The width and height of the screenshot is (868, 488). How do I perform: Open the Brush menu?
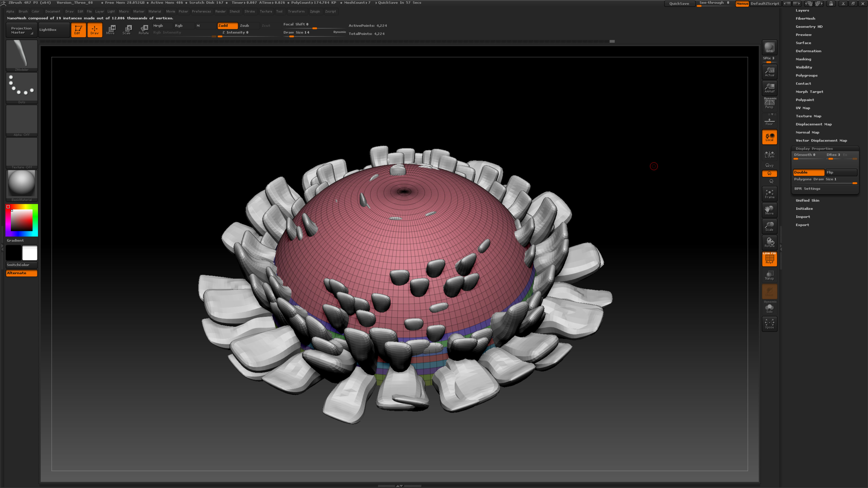click(x=23, y=12)
